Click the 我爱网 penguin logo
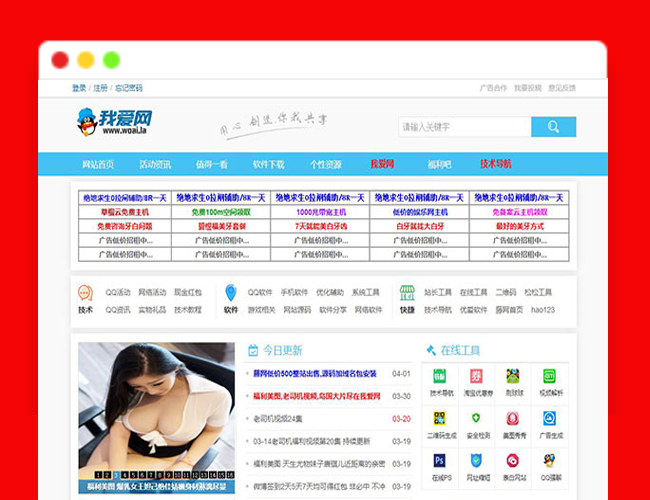 (114, 122)
